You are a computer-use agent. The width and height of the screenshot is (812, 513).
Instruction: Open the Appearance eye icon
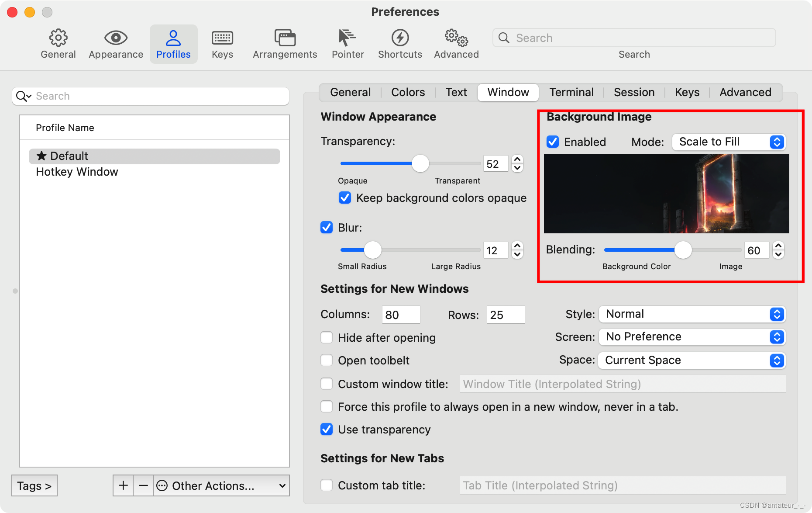coord(116,38)
